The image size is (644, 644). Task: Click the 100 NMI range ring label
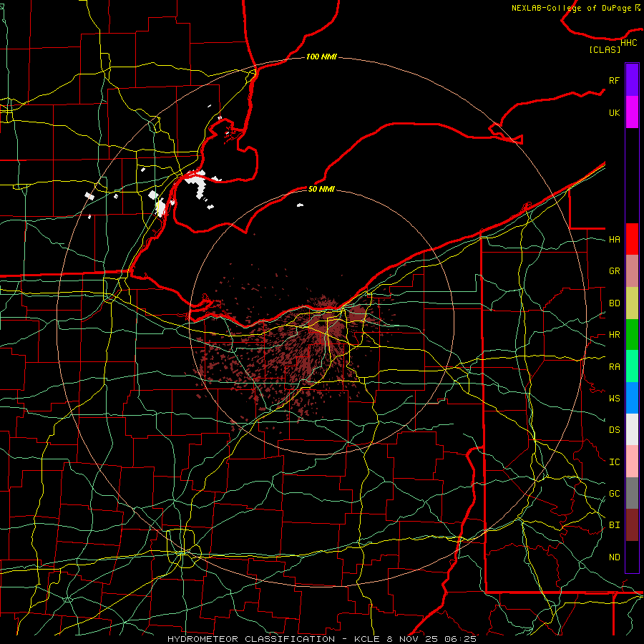(x=321, y=57)
